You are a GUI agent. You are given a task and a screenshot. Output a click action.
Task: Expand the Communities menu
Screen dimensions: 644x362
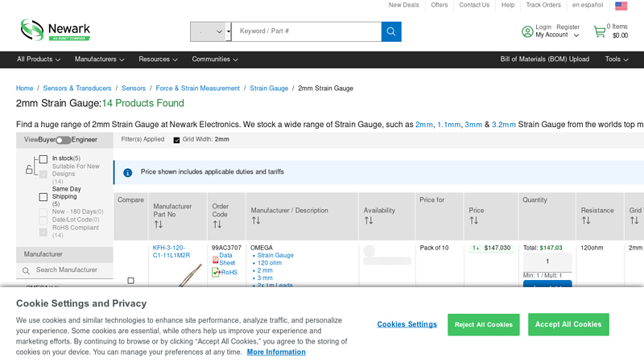215,60
